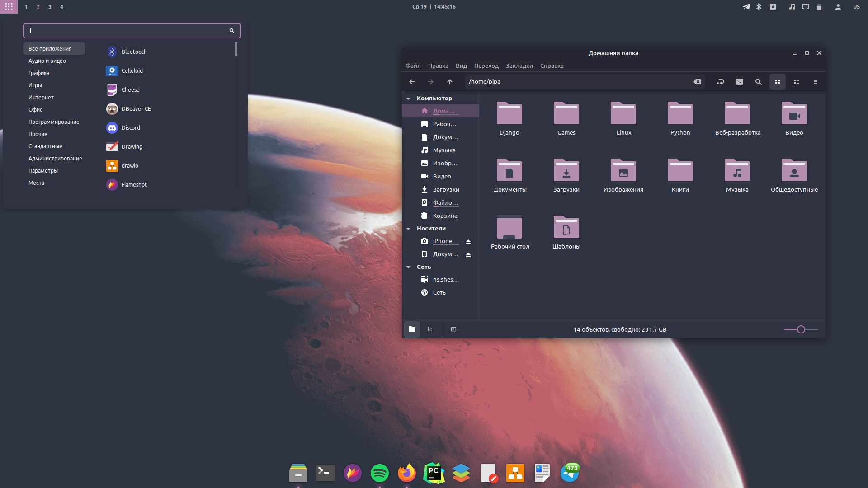The width and height of the screenshot is (868, 488).
Task: Open the applications grid menu button
Action: (x=9, y=7)
